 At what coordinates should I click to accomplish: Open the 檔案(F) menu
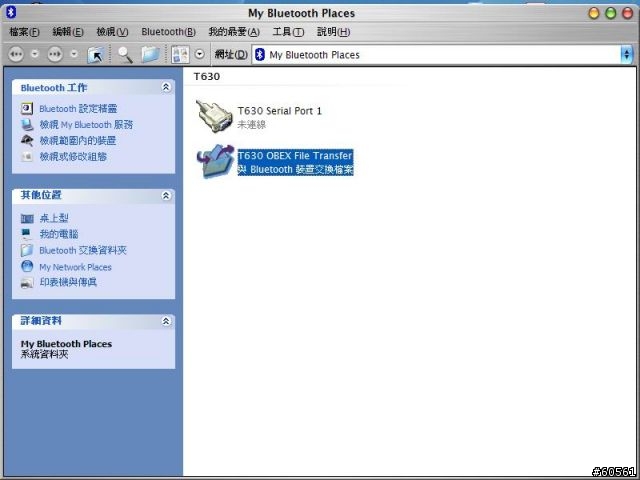click(24, 32)
